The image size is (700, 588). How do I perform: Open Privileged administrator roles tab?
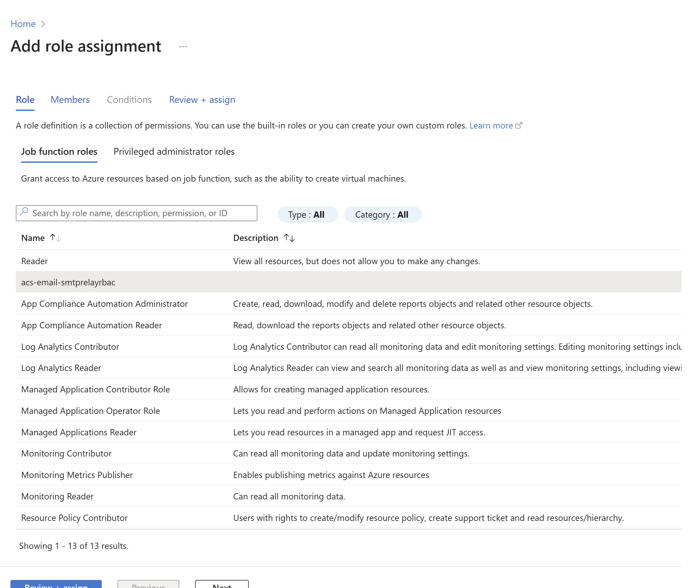click(174, 152)
